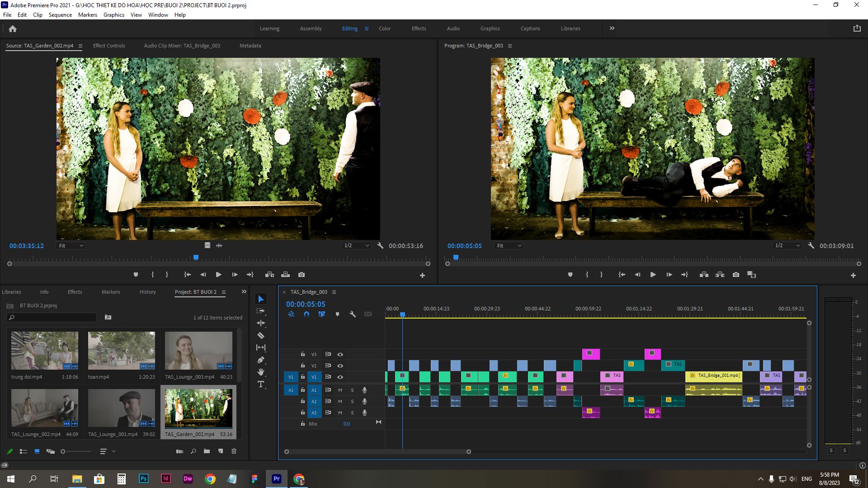Open Source monitor Fit zoom dropdown
The width and height of the screenshot is (868, 488).
[71, 246]
